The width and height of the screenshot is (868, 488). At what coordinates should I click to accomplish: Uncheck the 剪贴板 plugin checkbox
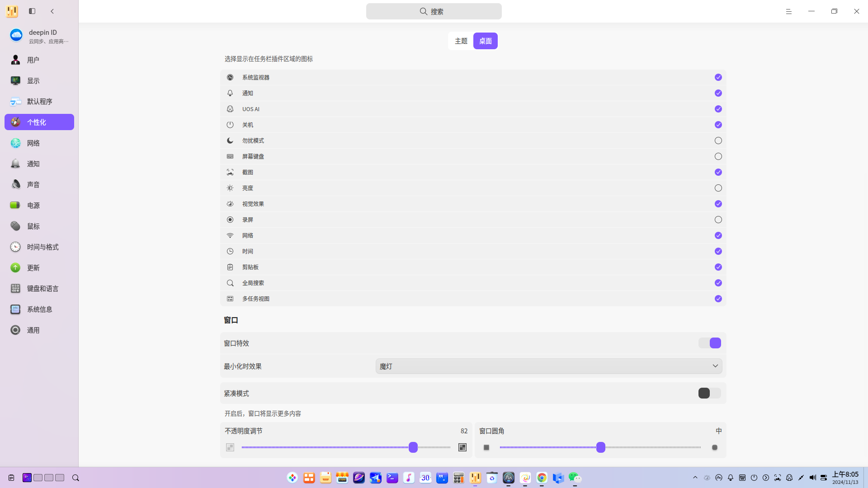[718, 267]
